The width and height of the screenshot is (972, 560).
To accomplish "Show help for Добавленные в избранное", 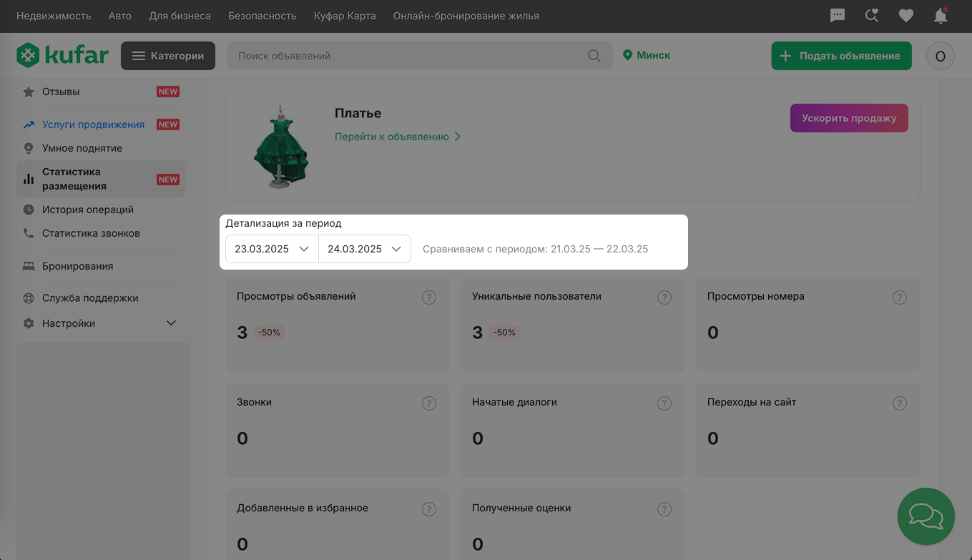I will pos(429,509).
